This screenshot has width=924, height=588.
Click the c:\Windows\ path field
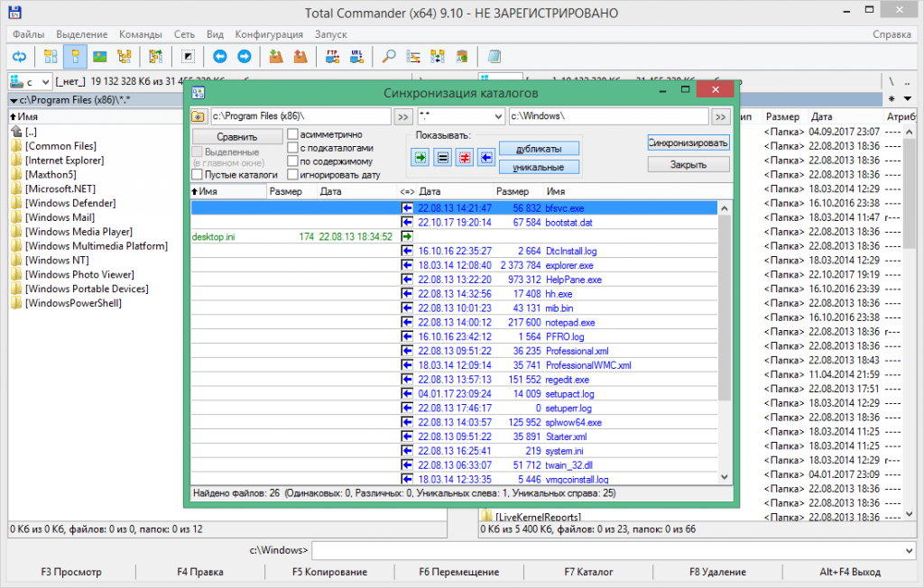[609, 116]
